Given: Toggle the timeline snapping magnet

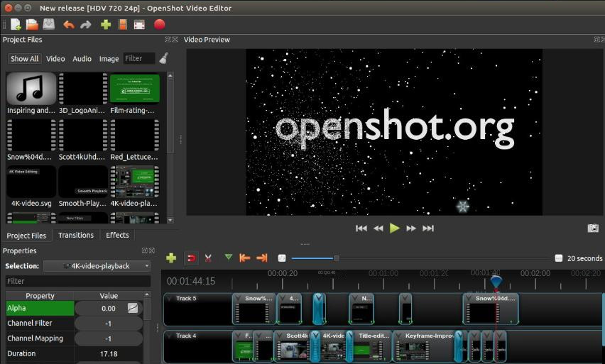Looking at the screenshot, I should pos(190,258).
